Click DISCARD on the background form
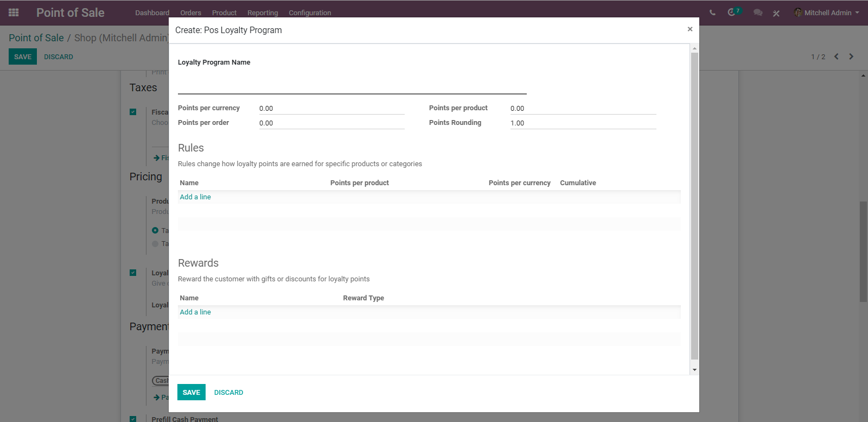 [59, 56]
